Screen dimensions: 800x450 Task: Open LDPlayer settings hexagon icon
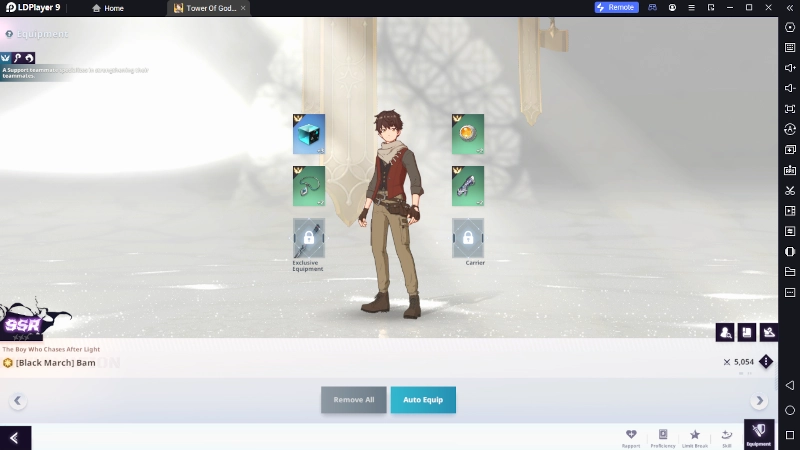790,27
